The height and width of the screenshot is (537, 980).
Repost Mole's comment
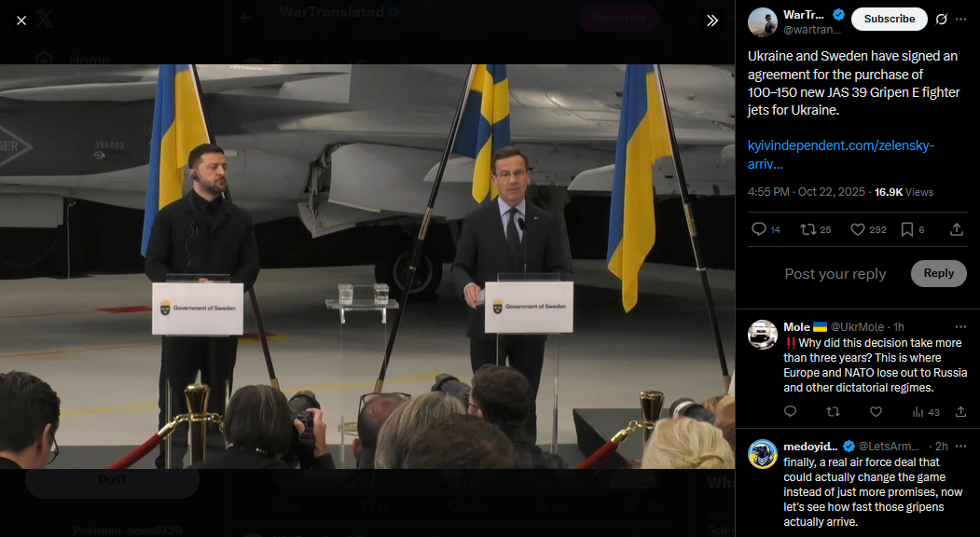pos(833,411)
